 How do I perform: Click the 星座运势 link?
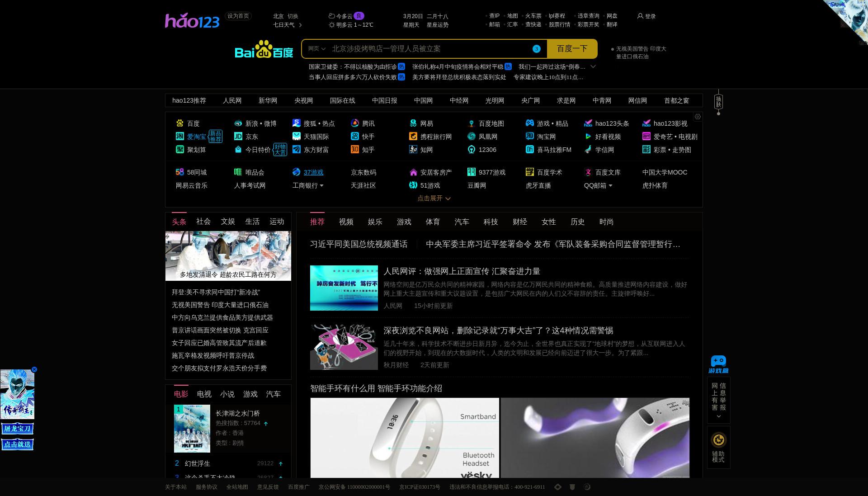pyautogui.click(x=438, y=25)
